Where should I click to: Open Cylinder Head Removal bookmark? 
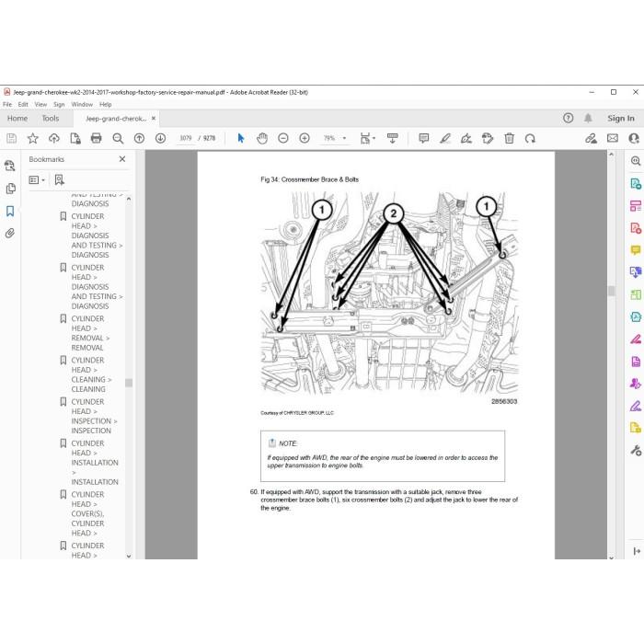90,333
